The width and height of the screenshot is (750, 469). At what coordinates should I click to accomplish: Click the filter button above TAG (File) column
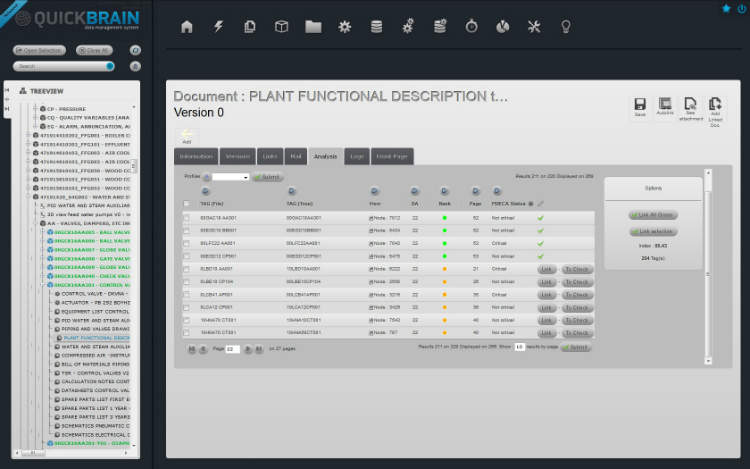(x=205, y=191)
